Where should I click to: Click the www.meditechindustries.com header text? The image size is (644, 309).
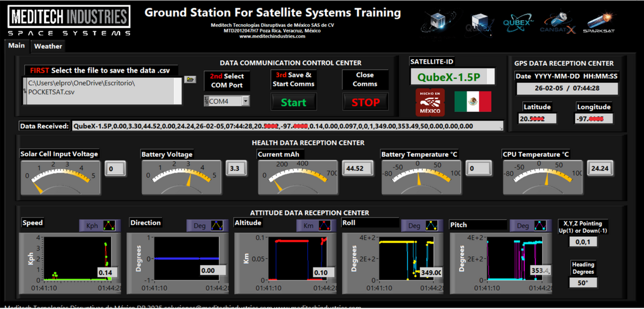272,36
